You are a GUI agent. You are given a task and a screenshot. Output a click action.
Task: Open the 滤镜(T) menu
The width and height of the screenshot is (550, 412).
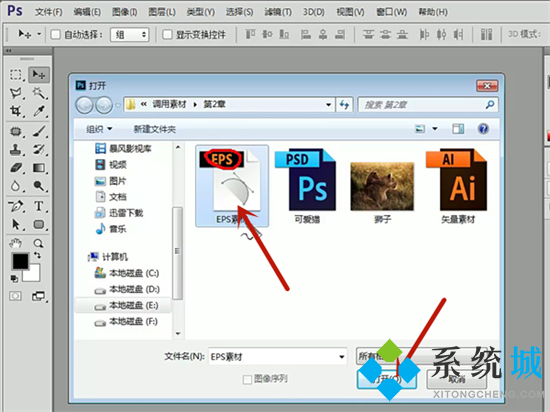(x=278, y=12)
